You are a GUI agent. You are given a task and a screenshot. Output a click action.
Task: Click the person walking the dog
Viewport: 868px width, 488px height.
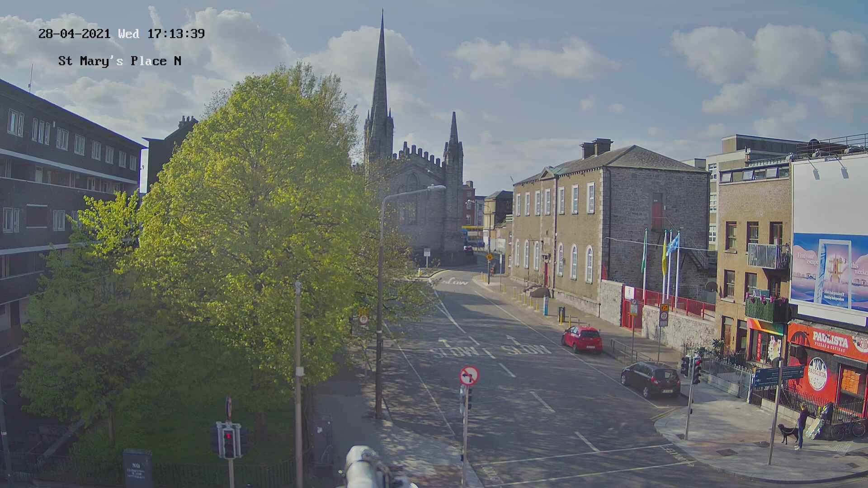tap(802, 424)
